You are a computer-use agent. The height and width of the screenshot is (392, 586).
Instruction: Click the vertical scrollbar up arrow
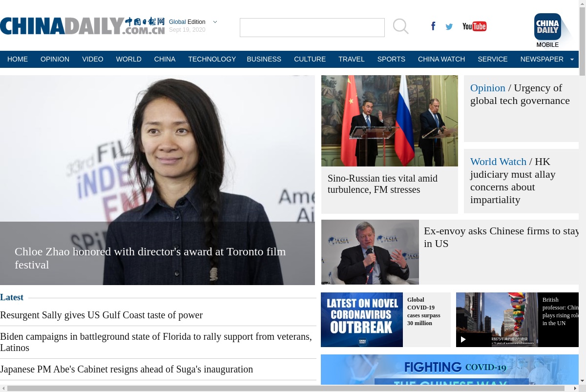pos(582,3)
